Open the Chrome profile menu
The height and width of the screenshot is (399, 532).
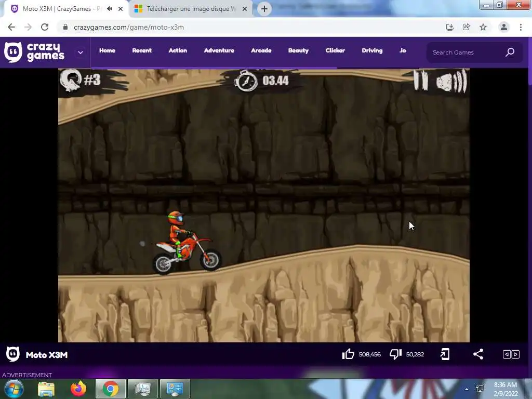click(504, 27)
